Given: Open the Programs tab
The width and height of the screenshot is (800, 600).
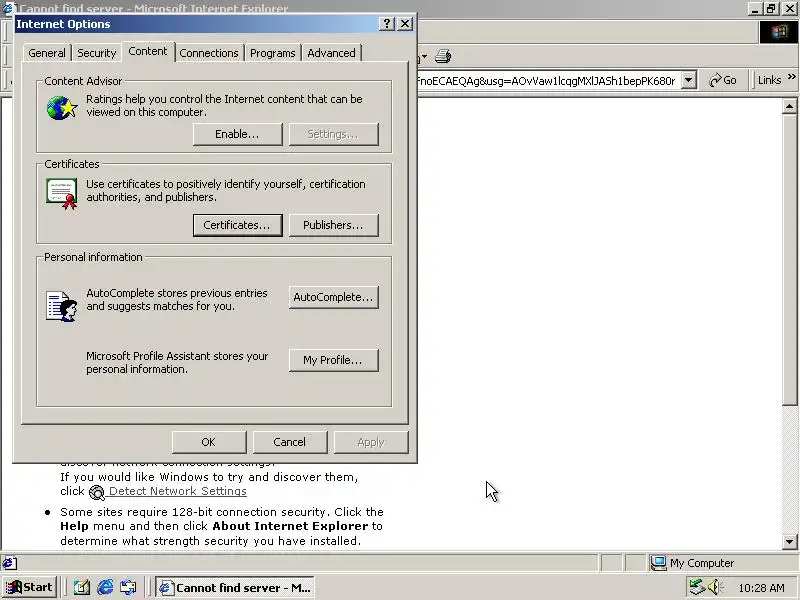Looking at the screenshot, I should pyautogui.click(x=272, y=53).
